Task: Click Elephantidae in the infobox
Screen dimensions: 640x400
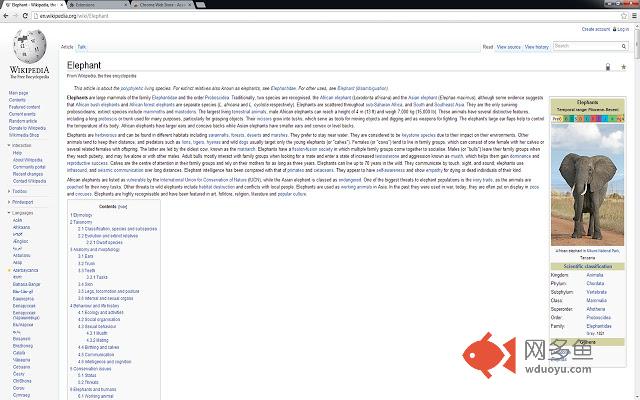Action: tap(599, 326)
